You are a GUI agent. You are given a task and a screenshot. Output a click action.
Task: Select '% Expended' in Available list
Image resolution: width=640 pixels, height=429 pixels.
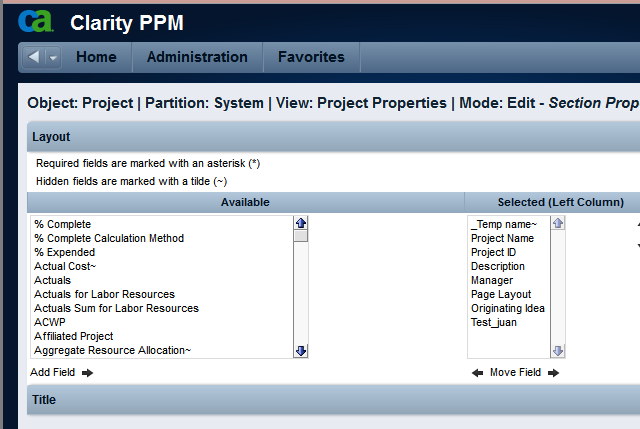coord(64,252)
